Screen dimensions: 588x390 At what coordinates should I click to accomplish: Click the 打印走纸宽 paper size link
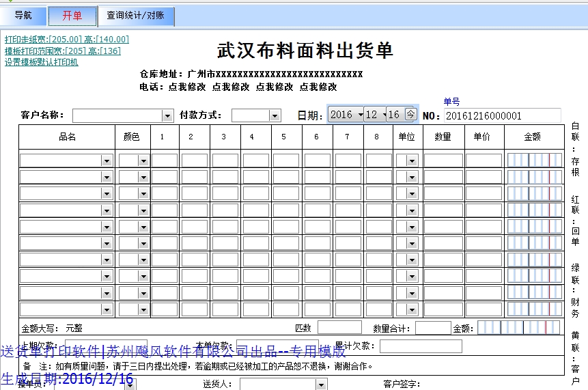(67, 40)
